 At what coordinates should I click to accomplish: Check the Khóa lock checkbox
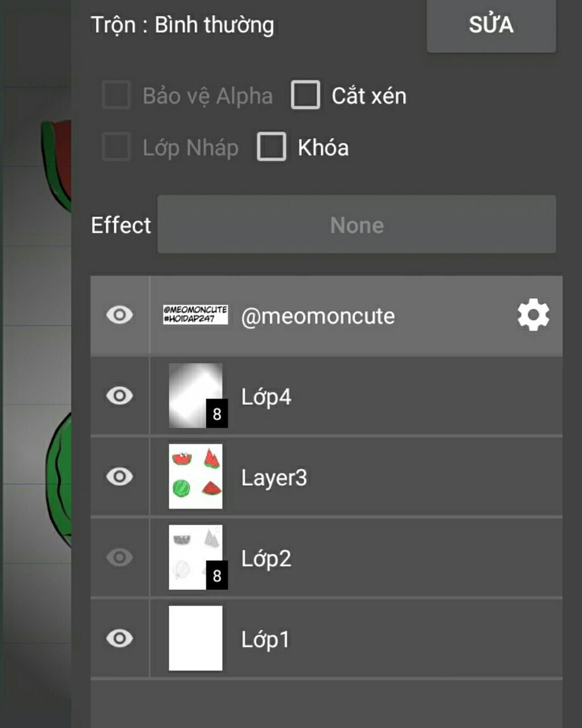[272, 147]
